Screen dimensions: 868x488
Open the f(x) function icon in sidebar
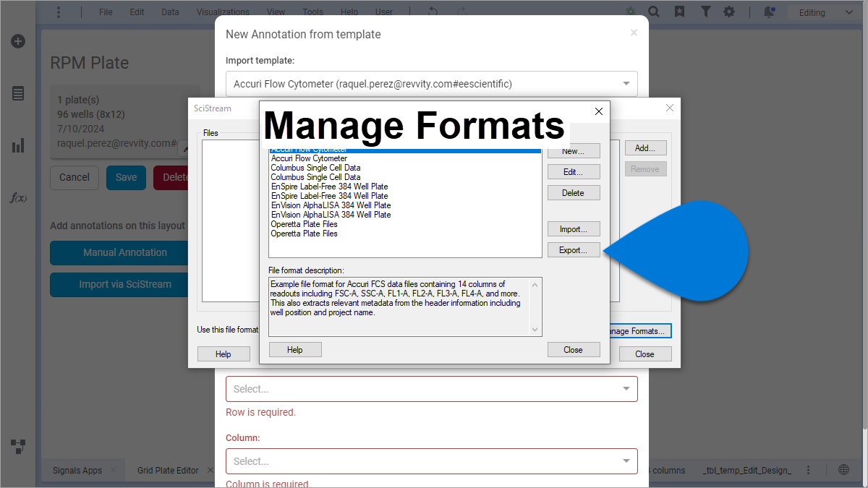point(18,197)
